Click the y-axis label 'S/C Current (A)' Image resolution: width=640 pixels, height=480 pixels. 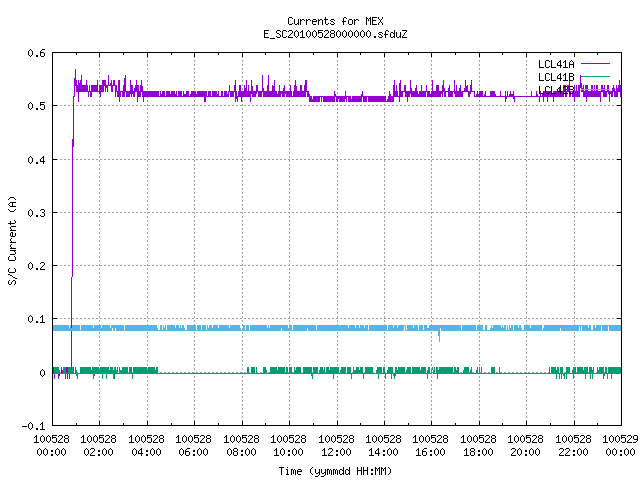tap(12, 240)
